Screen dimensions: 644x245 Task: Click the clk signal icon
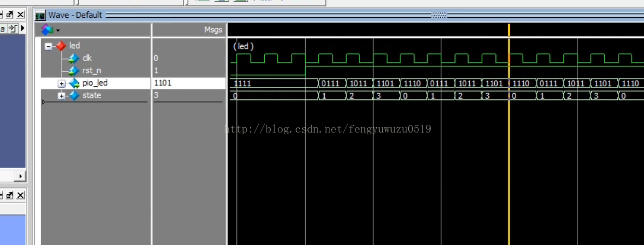(74, 58)
